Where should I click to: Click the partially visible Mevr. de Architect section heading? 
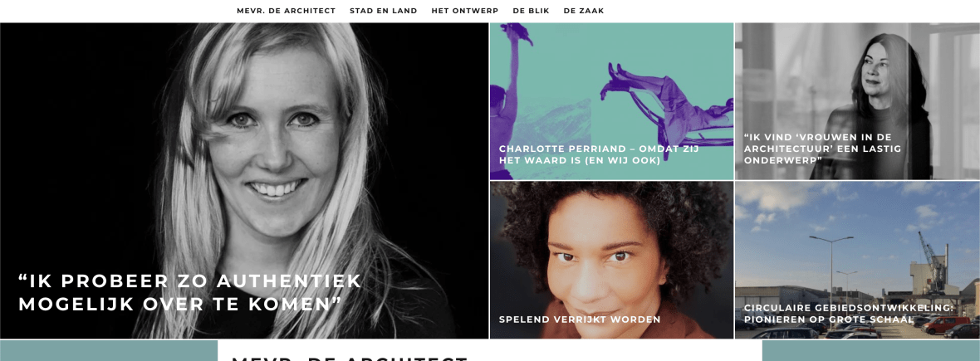[x=350, y=359]
